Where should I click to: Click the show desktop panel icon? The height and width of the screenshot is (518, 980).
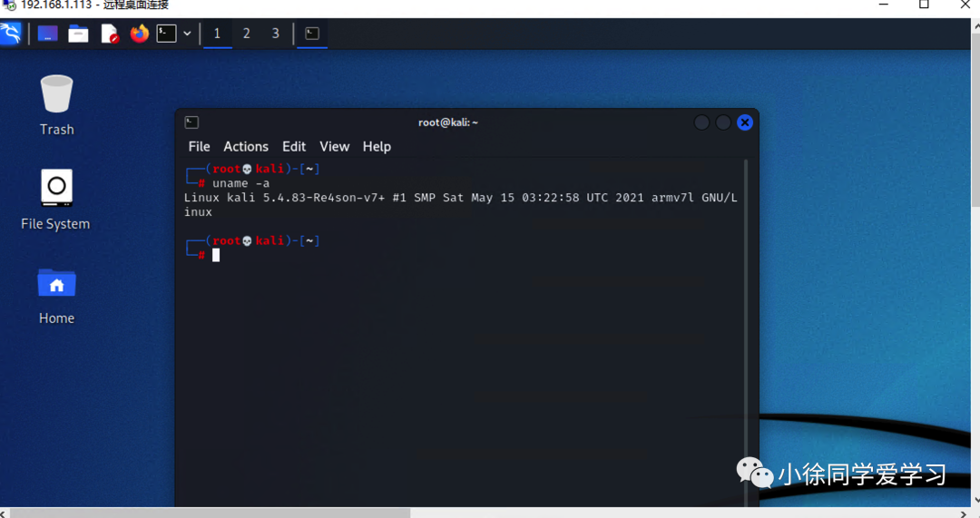coord(47,34)
